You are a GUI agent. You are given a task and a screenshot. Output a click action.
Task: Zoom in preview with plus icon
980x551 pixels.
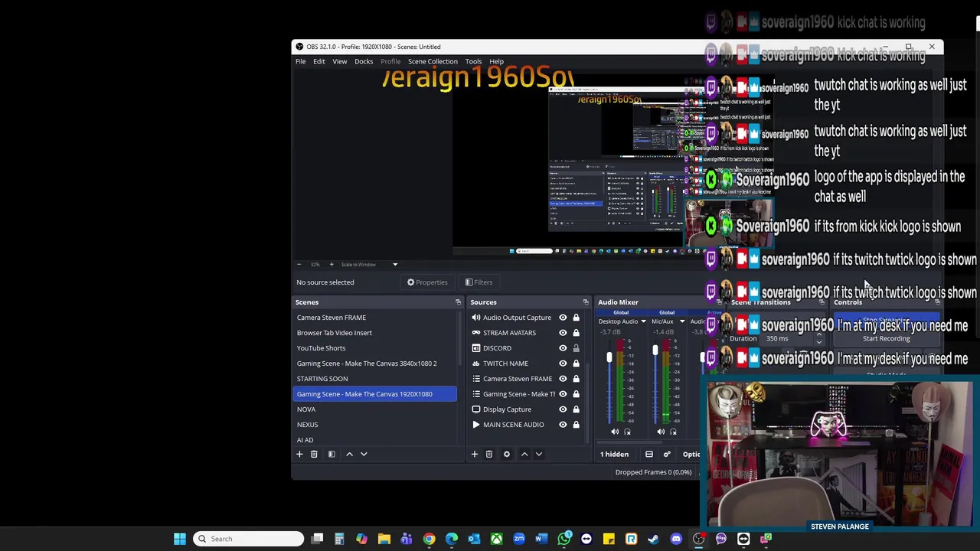point(332,265)
